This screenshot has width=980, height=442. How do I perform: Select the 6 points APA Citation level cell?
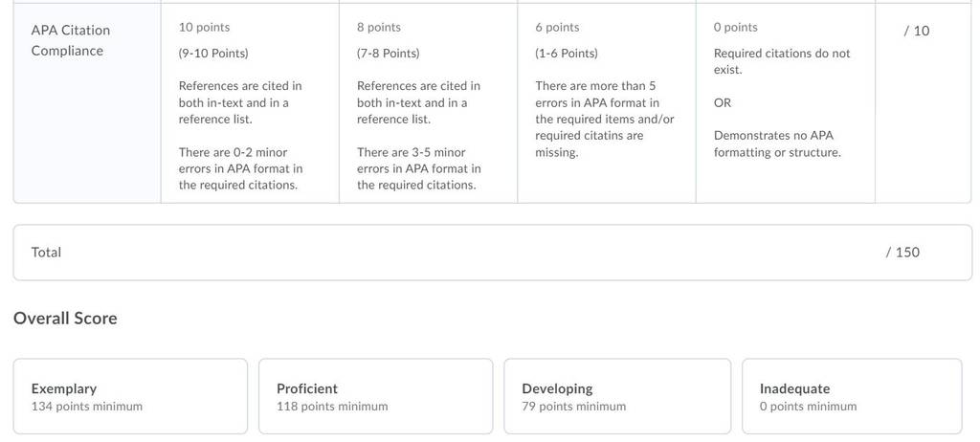606,103
